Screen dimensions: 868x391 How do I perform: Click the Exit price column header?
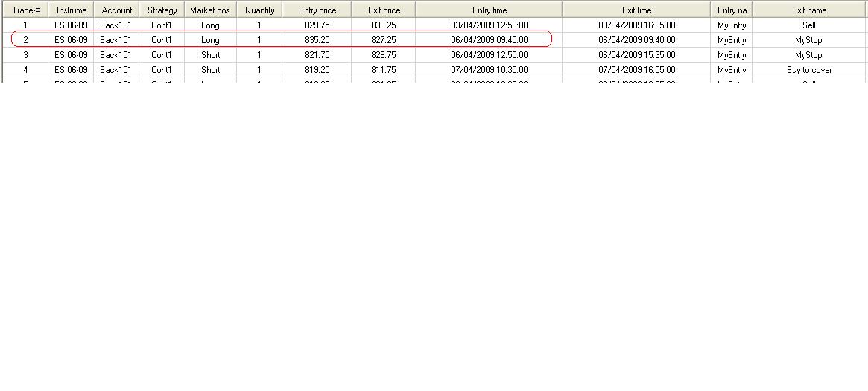coord(384,10)
